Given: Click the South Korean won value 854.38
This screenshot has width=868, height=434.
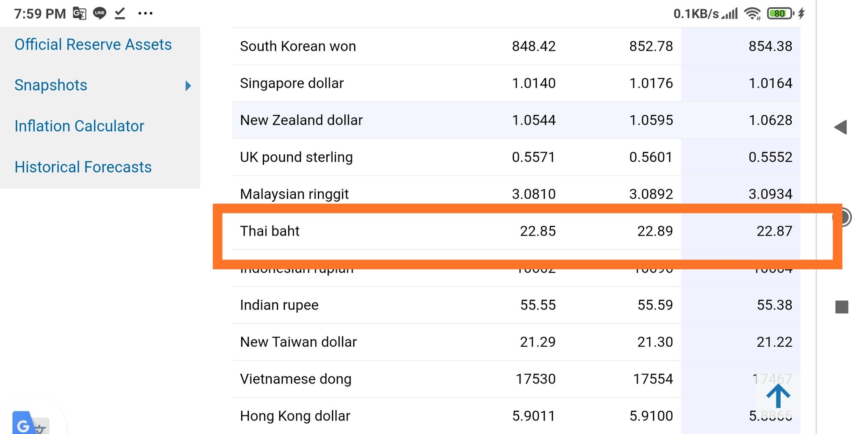Looking at the screenshot, I should (770, 46).
